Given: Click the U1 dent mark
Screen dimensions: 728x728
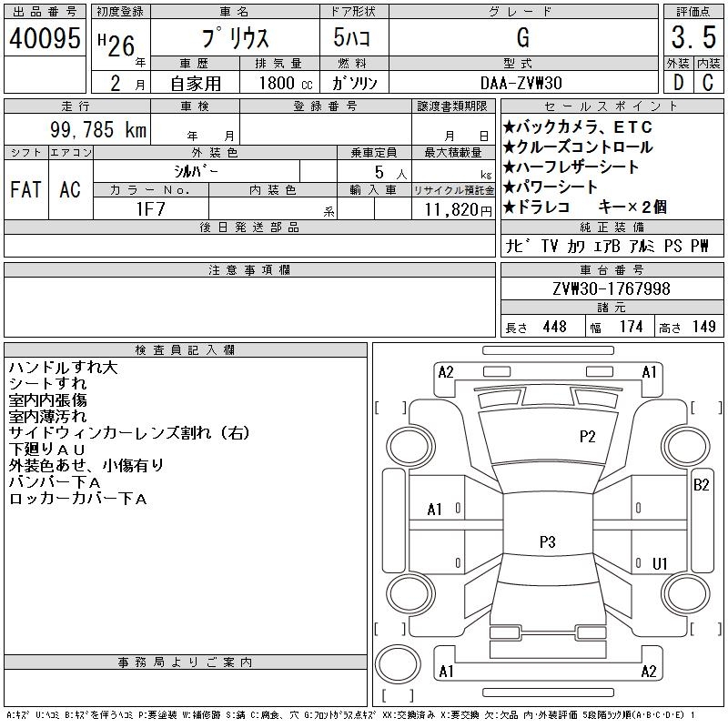Looking at the screenshot, I should click(660, 563).
